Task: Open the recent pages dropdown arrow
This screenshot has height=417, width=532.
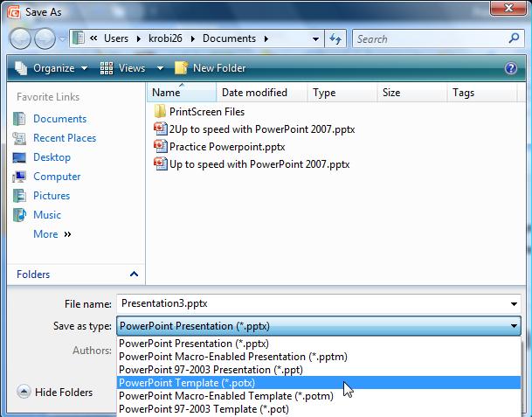Action: tap(62, 39)
